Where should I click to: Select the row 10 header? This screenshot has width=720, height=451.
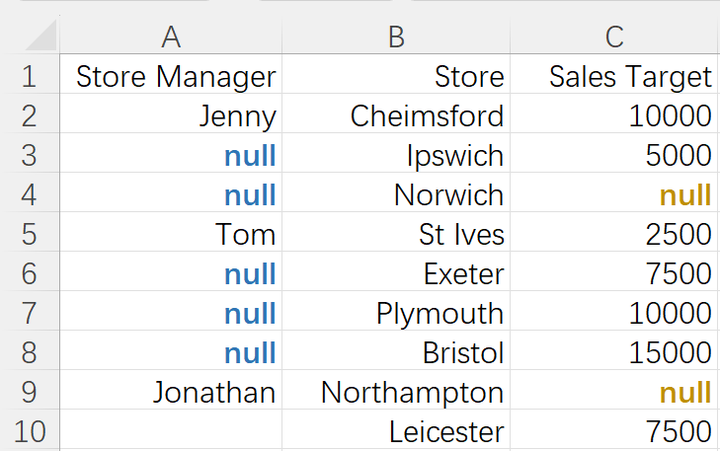click(x=29, y=432)
